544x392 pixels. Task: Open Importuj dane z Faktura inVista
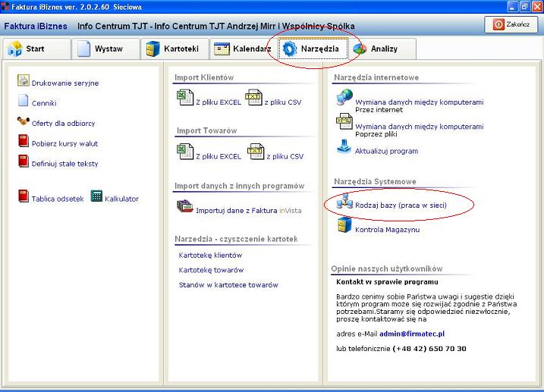click(249, 210)
